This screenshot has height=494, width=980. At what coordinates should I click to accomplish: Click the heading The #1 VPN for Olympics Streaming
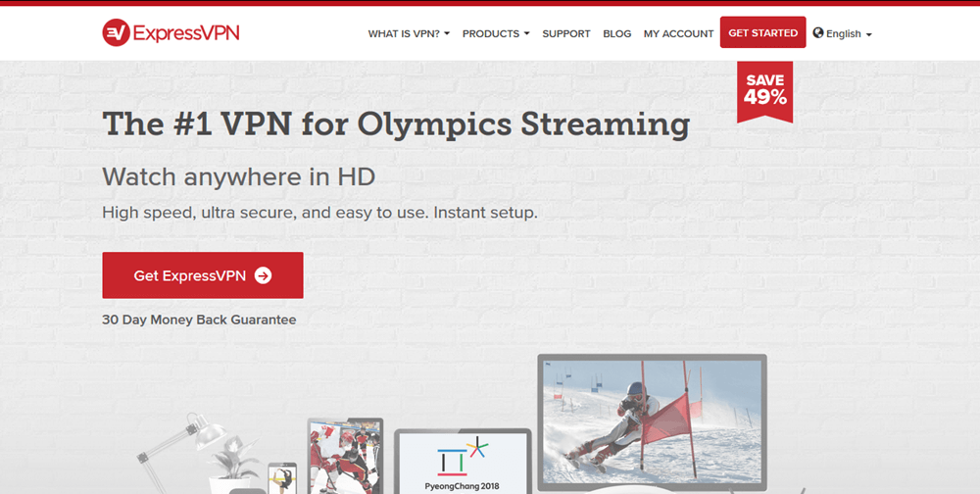click(396, 123)
